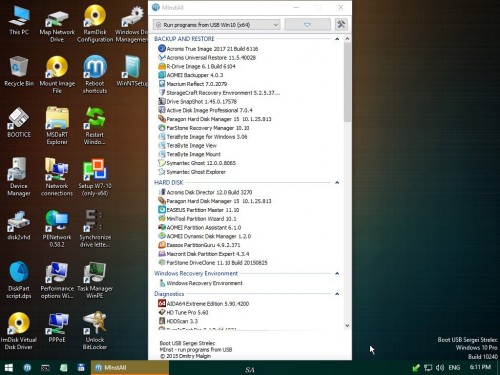The image size is (500, 375).
Task: Open DiskPart script.dps desktop icon
Action: [19, 280]
